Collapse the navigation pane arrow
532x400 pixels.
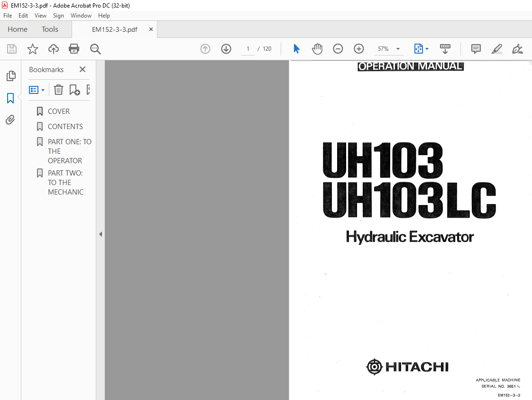101,234
